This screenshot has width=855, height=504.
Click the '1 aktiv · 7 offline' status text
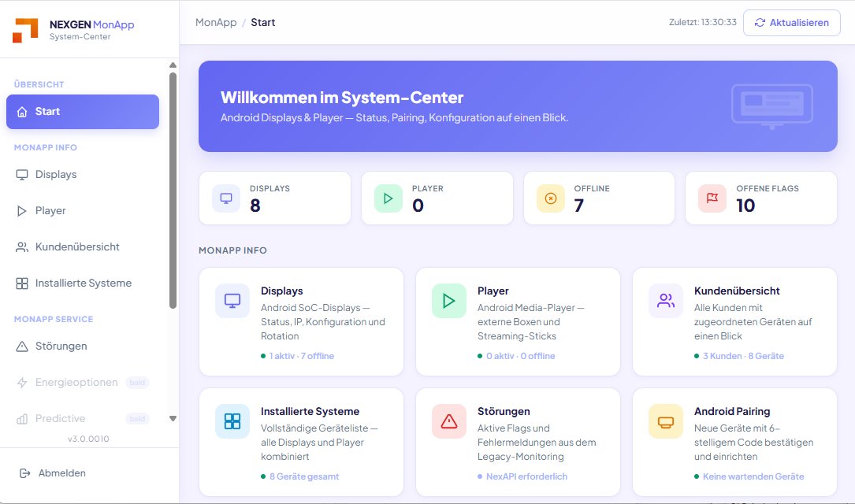(301, 356)
